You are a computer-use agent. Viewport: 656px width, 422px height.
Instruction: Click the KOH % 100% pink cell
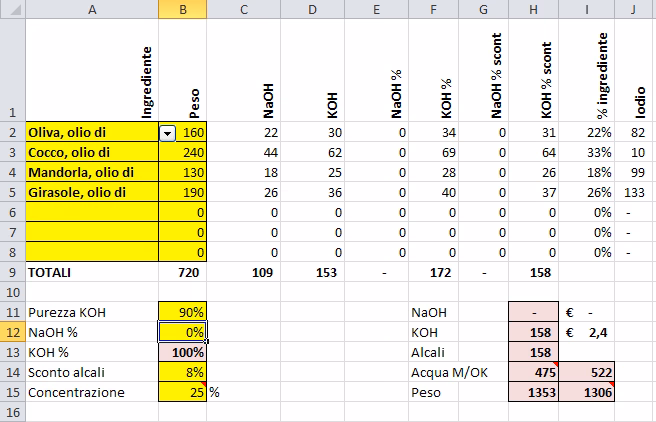tap(182, 352)
